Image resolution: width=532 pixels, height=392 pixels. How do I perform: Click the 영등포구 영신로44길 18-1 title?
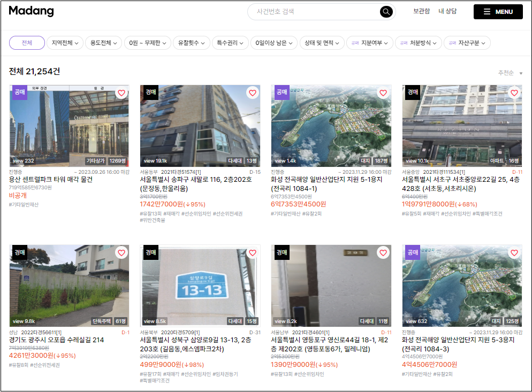[329, 344]
